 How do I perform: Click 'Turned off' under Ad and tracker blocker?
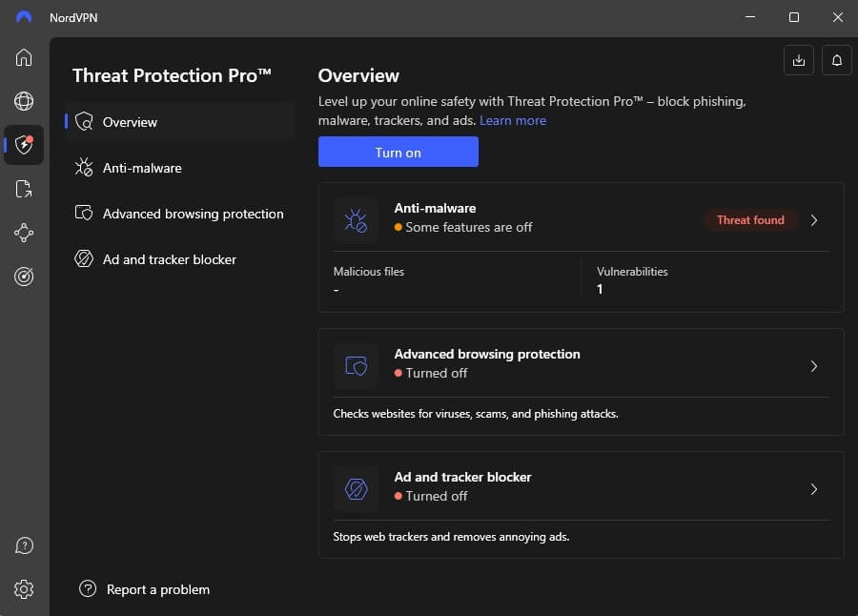click(x=437, y=496)
